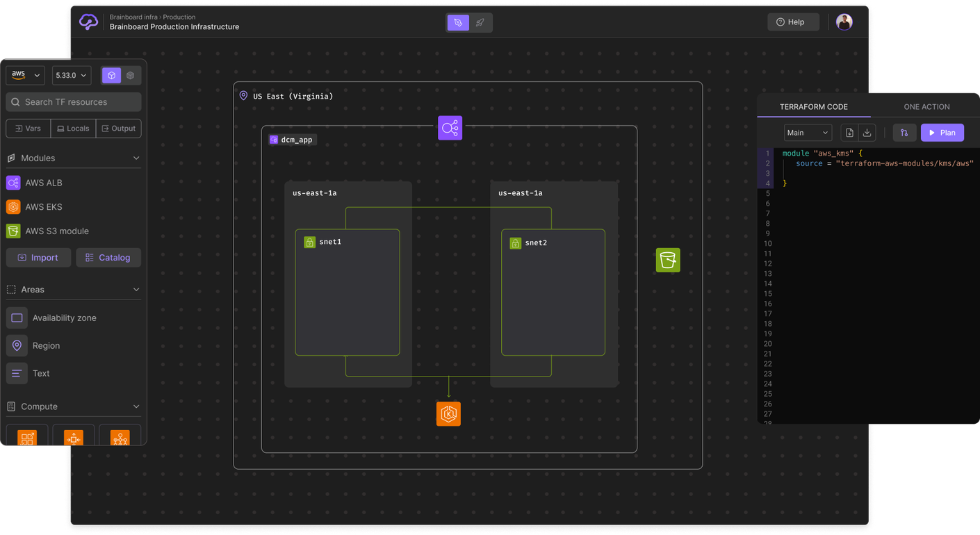Open the 5.33.0 version dropdown
The image size is (980, 535).
click(x=71, y=75)
